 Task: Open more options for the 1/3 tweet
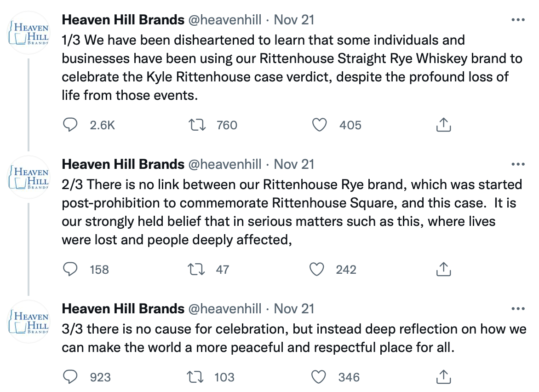click(x=518, y=20)
